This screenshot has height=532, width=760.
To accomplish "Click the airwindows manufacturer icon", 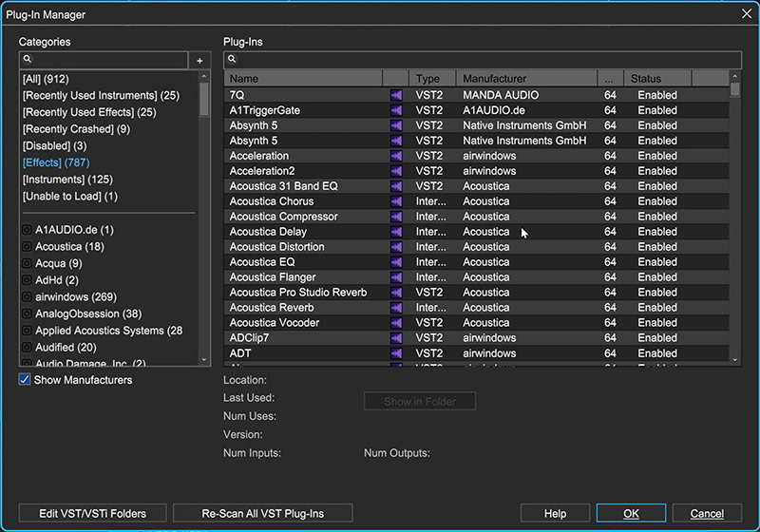I will (x=27, y=297).
